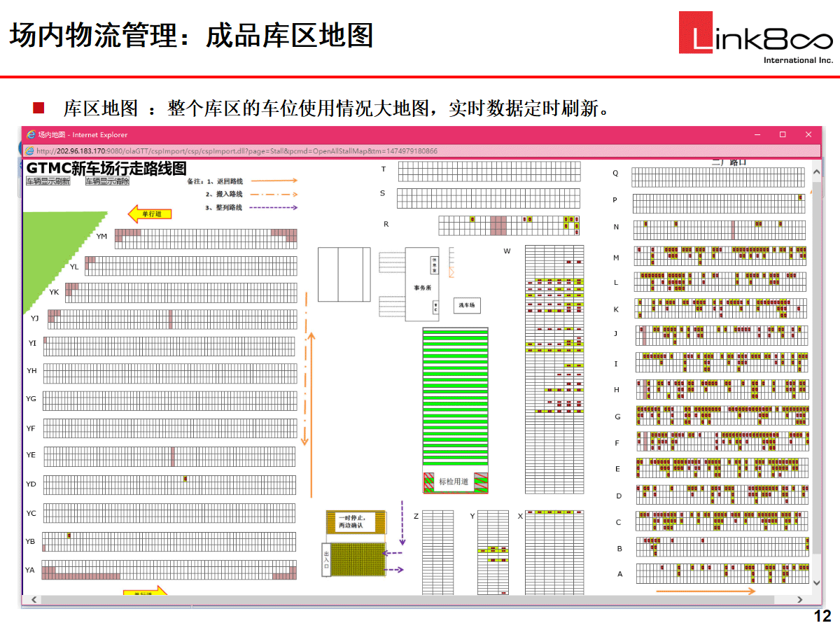Click the 车辆显示清除 clear button
The image size is (840, 630).
pos(107,181)
